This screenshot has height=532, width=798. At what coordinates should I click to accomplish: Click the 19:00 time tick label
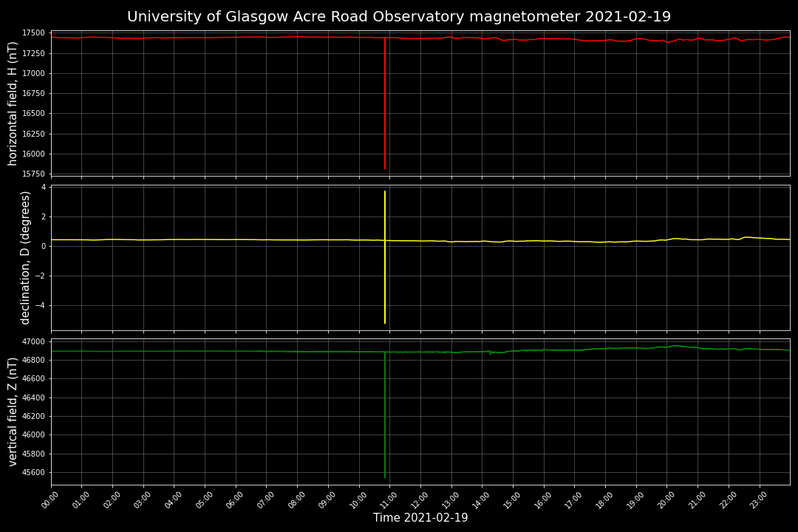tap(635, 501)
